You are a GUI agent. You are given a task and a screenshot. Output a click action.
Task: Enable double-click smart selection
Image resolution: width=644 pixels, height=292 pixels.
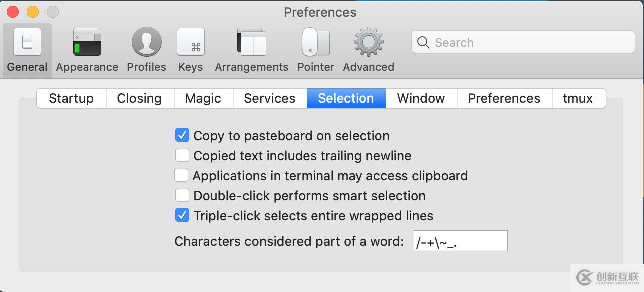182,195
